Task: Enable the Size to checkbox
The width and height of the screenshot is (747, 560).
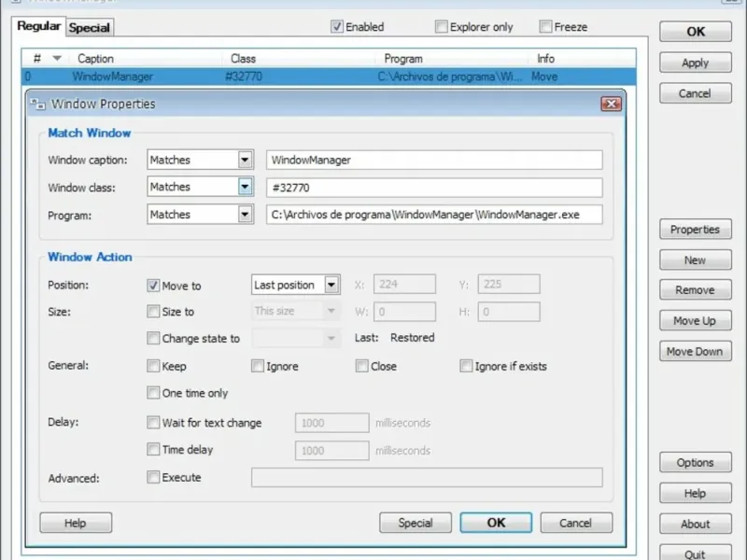Action: [x=153, y=312]
